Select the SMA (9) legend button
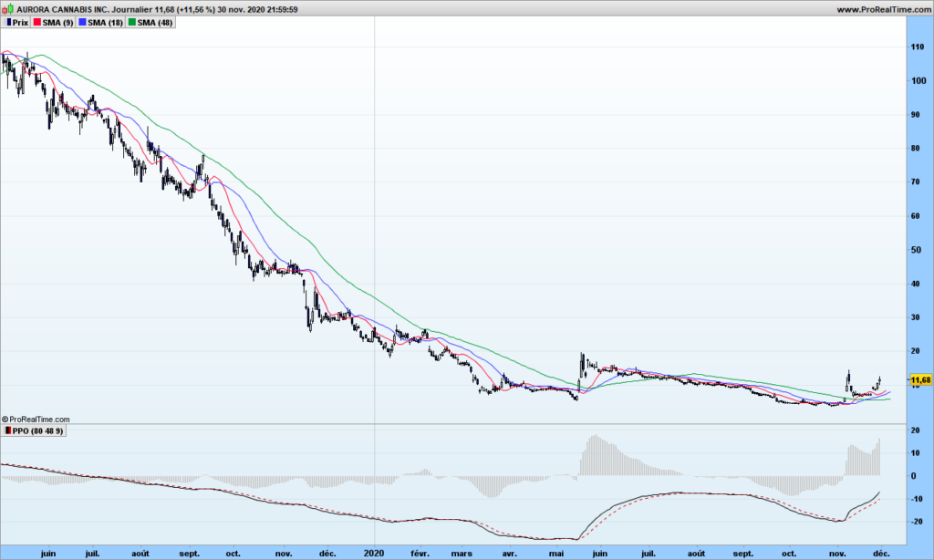This screenshot has width=934, height=560. 53,23
